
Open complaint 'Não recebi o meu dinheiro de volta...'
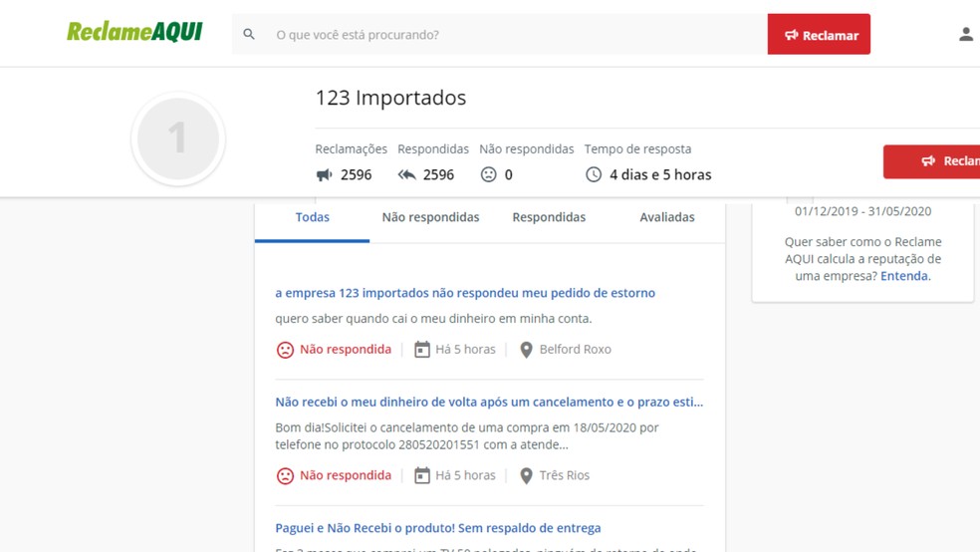click(x=489, y=402)
